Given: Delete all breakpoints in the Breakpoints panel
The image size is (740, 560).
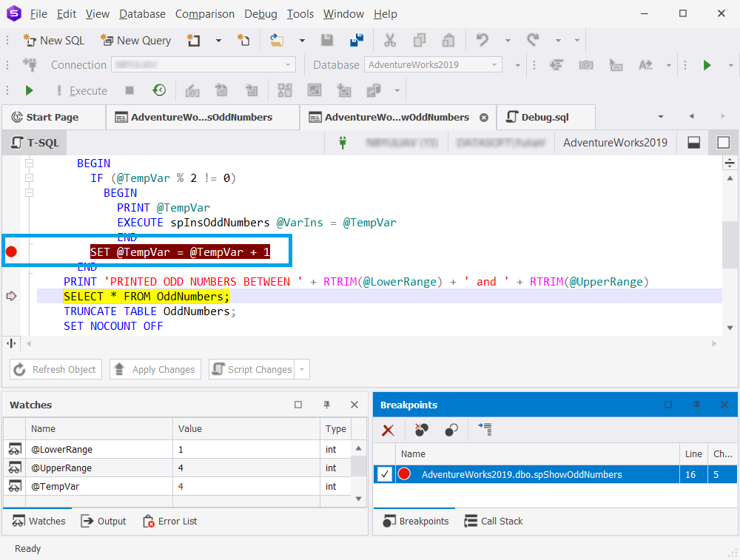Looking at the screenshot, I should (x=388, y=430).
